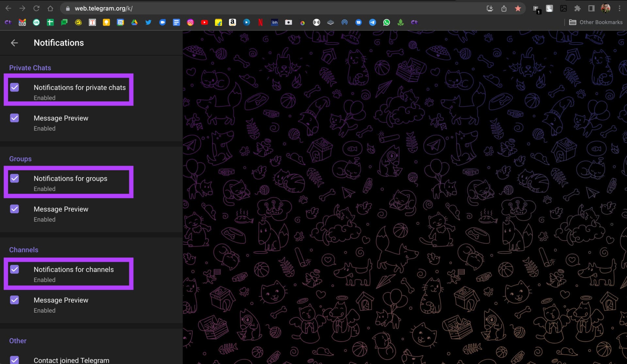Open the Chrome Extensions puzzle icon

(x=577, y=8)
